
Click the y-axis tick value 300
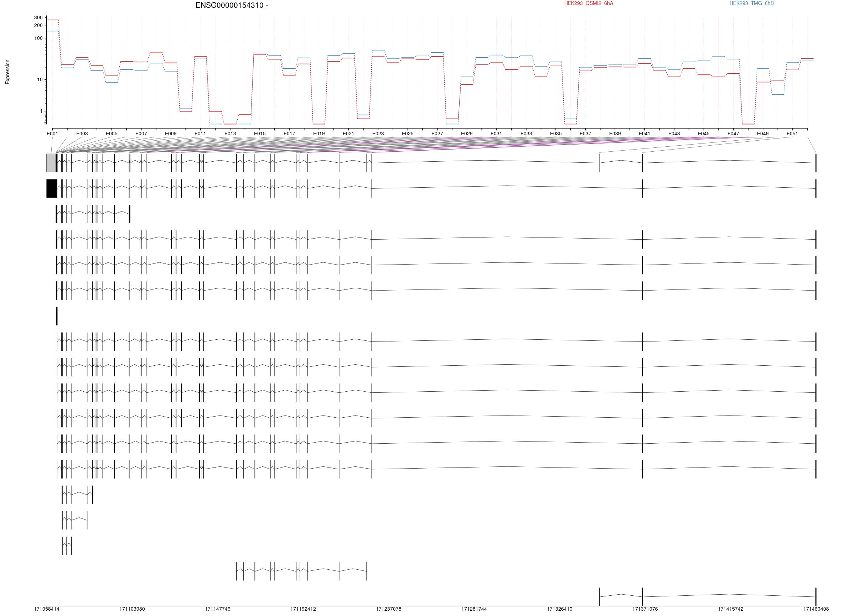(38, 18)
